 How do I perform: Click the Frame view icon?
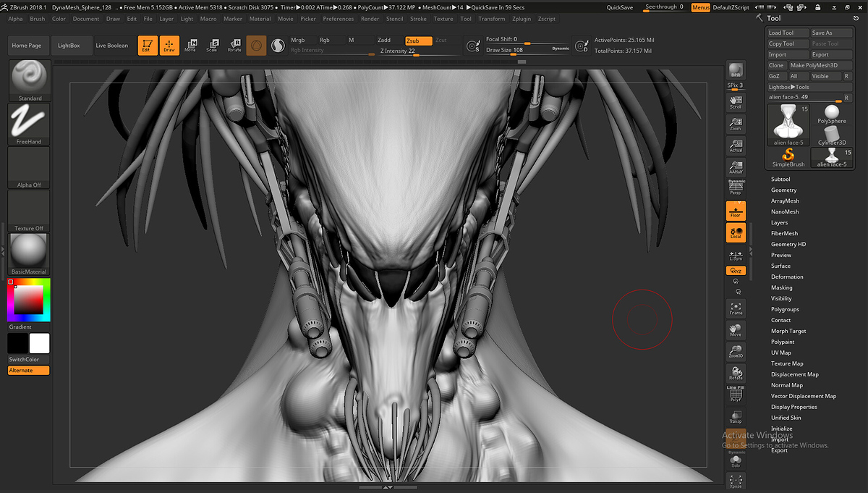tap(736, 308)
